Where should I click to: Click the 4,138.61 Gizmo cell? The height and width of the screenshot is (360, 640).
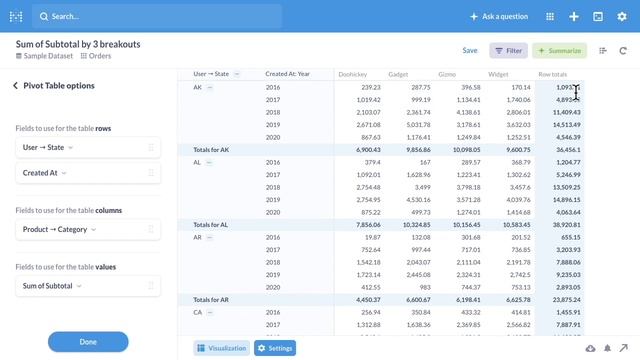(469, 112)
